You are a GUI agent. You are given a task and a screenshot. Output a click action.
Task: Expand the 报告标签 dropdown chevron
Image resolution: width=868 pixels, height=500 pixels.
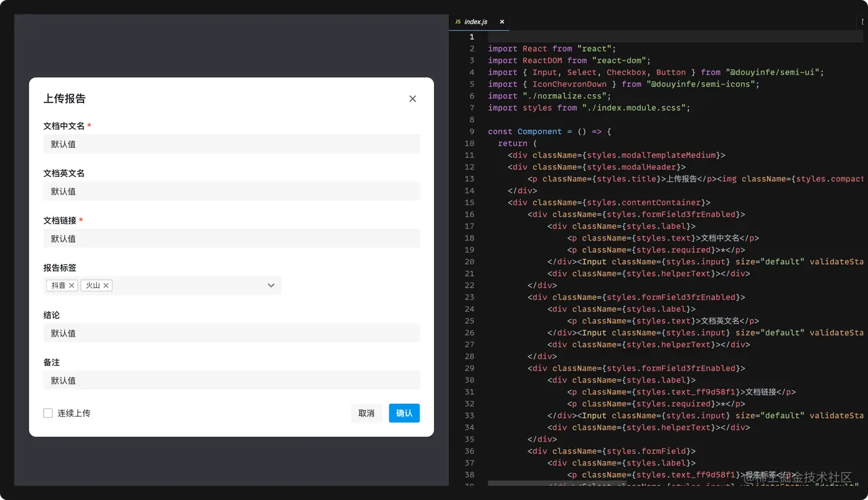pyautogui.click(x=271, y=286)
